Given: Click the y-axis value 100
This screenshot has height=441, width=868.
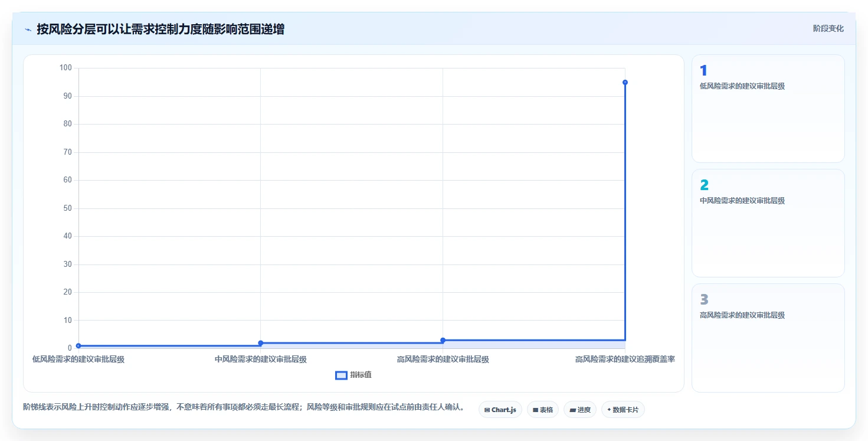Looking at the screenshot, I should 65,68.
